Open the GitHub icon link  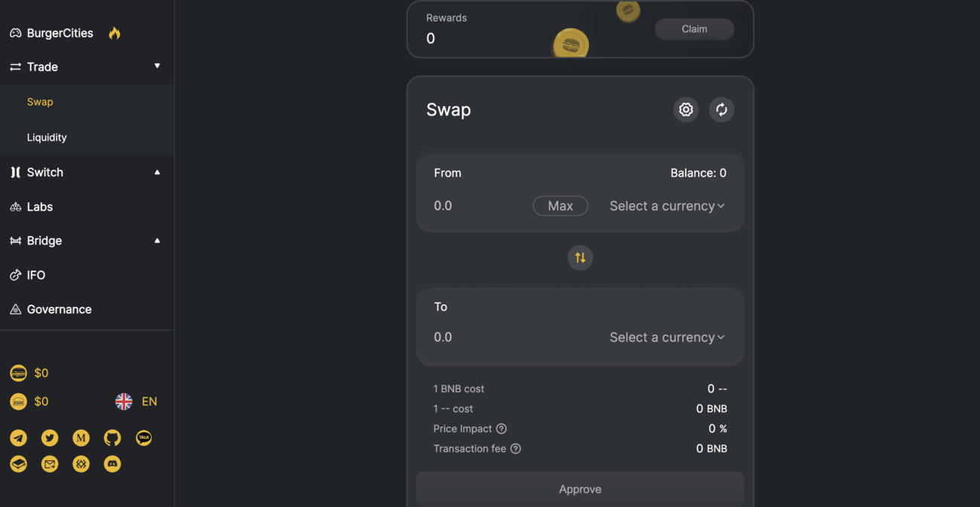(x=112, y=438)
